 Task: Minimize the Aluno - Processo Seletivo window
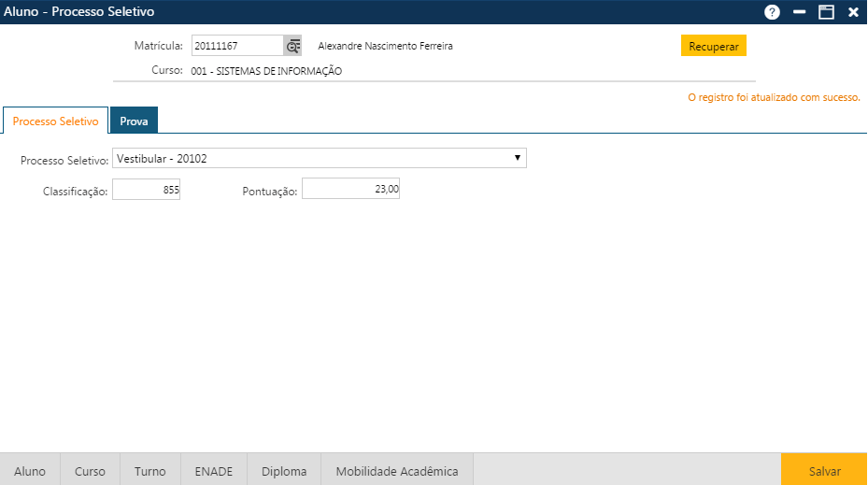click(x=799, y=12)
